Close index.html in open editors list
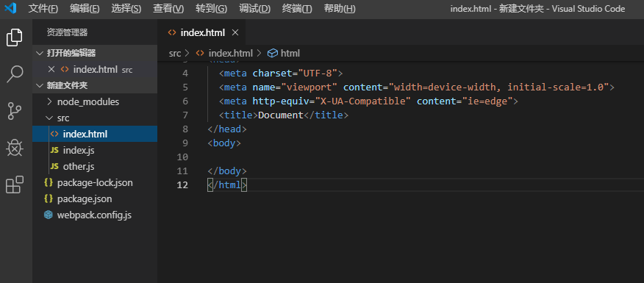Image resolution: width=644 pixels, height=283 pixels. coord(51,69)
